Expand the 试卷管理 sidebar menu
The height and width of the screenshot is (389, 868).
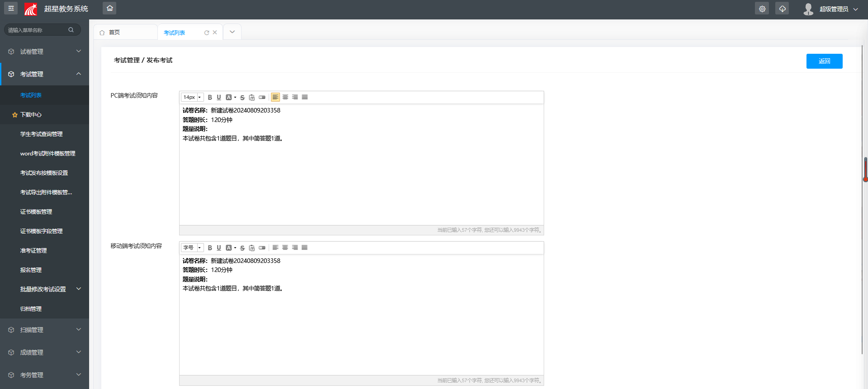point(44,52)
